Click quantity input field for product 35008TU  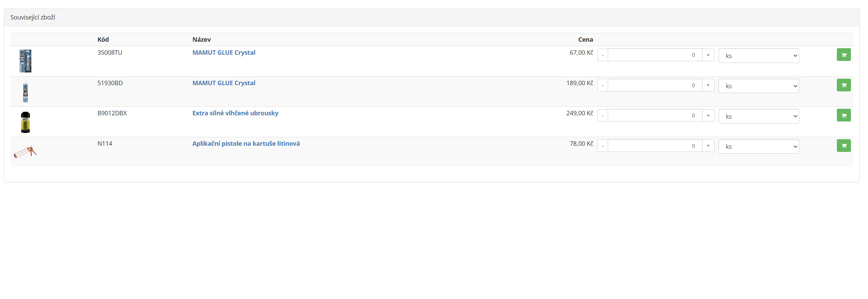(x=655, y=55)
